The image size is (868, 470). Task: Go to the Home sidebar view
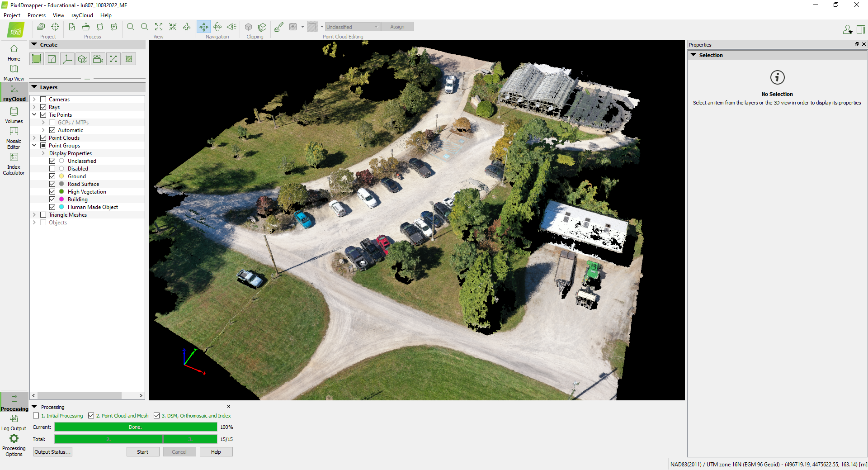(x=14, y=52)
